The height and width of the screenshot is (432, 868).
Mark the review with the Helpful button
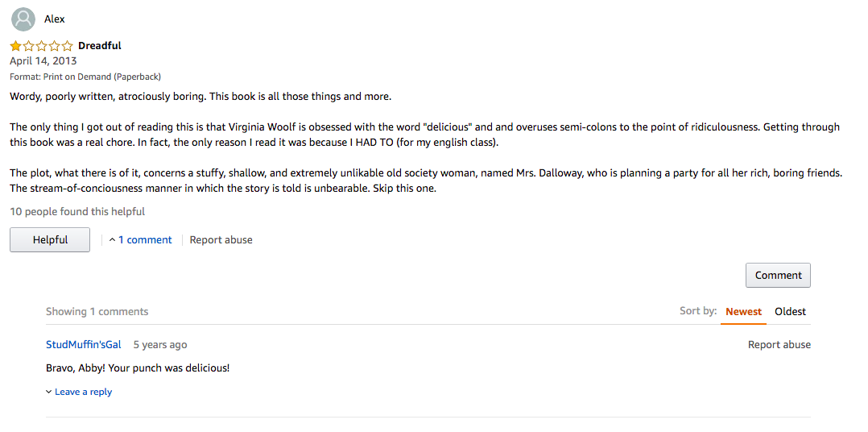(50, 240)
